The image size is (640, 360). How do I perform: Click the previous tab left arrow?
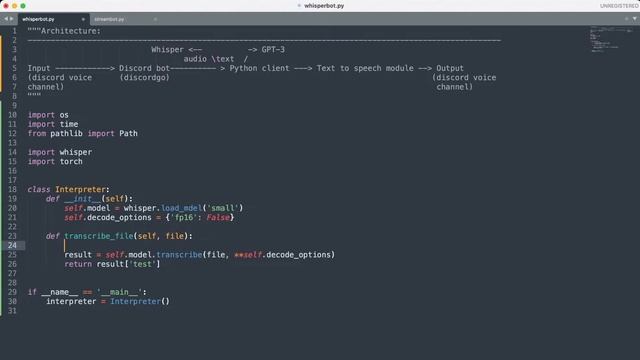6,19
